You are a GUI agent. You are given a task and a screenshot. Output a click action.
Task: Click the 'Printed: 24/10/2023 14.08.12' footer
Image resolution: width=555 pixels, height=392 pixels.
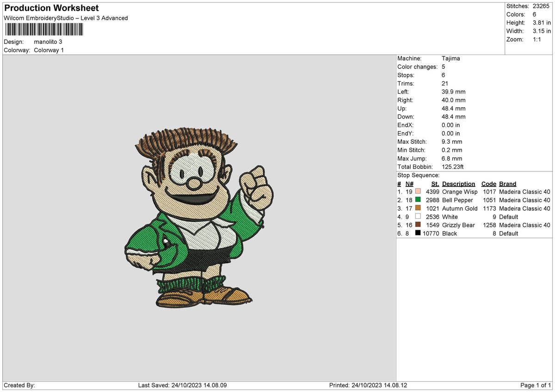coord(368,385)
